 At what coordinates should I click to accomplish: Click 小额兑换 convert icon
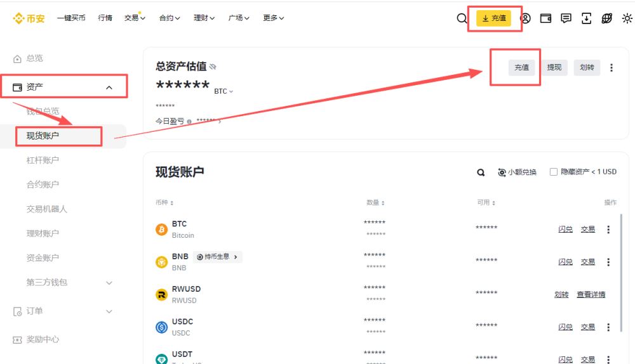pyautogui.click(x=502, y=172)
